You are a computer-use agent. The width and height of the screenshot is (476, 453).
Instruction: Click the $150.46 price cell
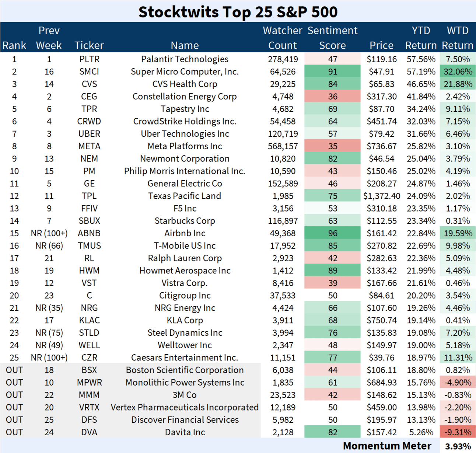click(382, 171)
